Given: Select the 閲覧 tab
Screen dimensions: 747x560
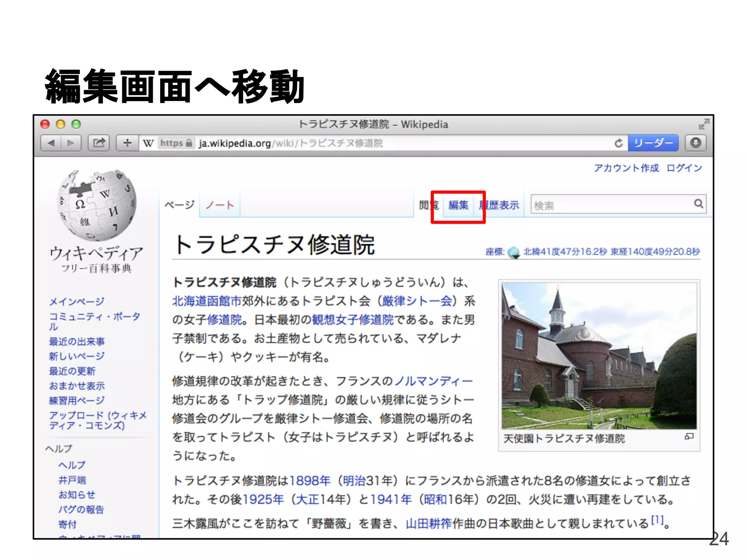Looking at the screenshot, I should click(x=429, y=205).
